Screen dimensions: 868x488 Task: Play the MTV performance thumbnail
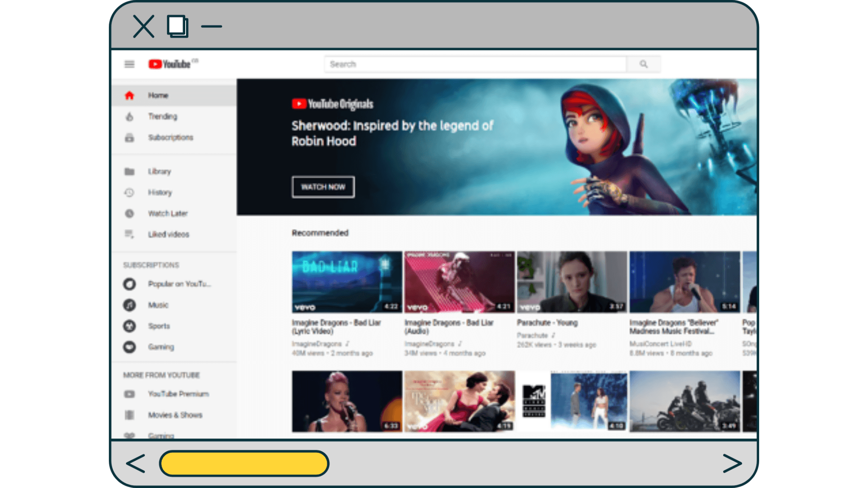click(572, 401)
